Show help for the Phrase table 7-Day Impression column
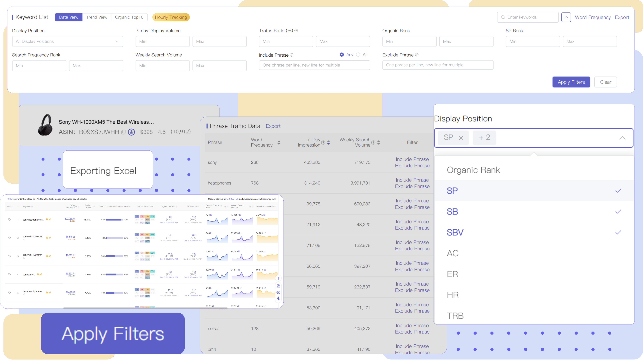643x364 pixels. click(x=323, y=143)
